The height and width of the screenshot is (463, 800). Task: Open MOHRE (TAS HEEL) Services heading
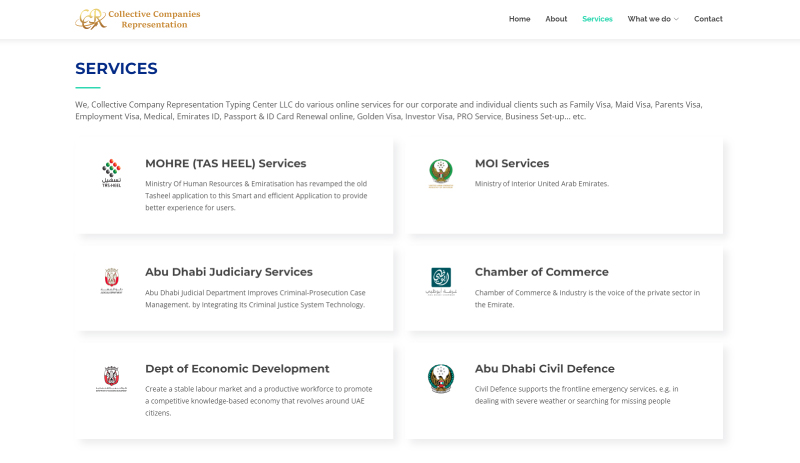[x=226, y=163]
